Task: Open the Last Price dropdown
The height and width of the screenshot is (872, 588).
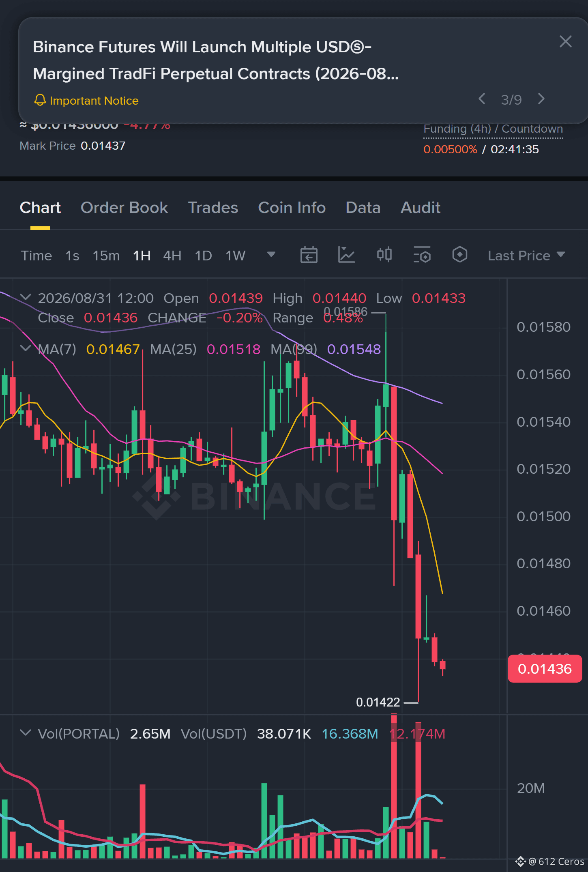Action: pyautogui.click(x=526, y=256)
